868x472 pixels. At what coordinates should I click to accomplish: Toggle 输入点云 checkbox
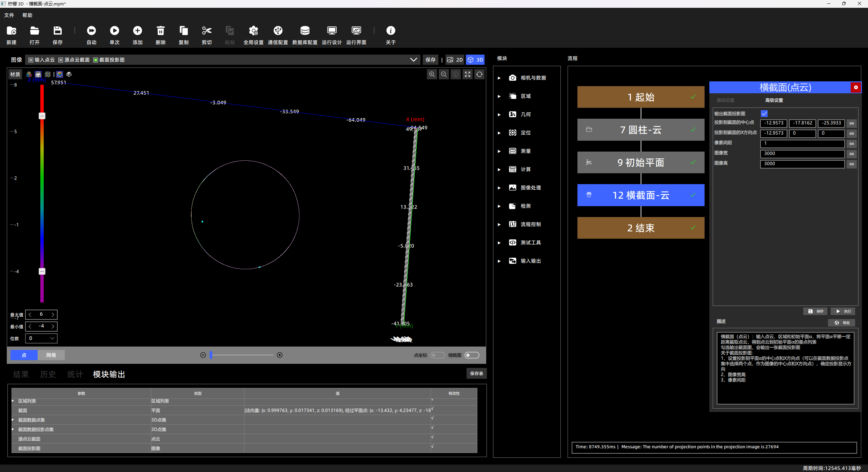point(31,60)
